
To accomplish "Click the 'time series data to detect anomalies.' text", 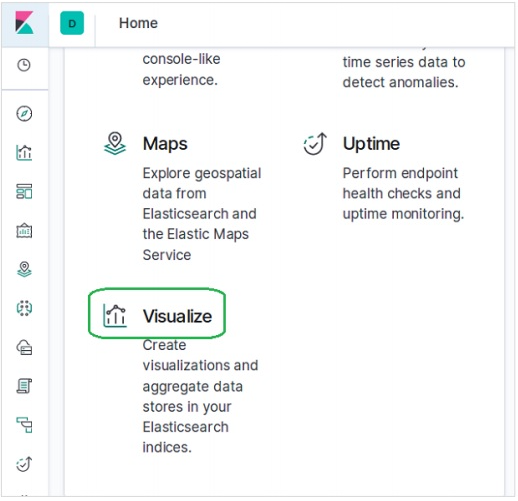I will (x=404, y=72).
